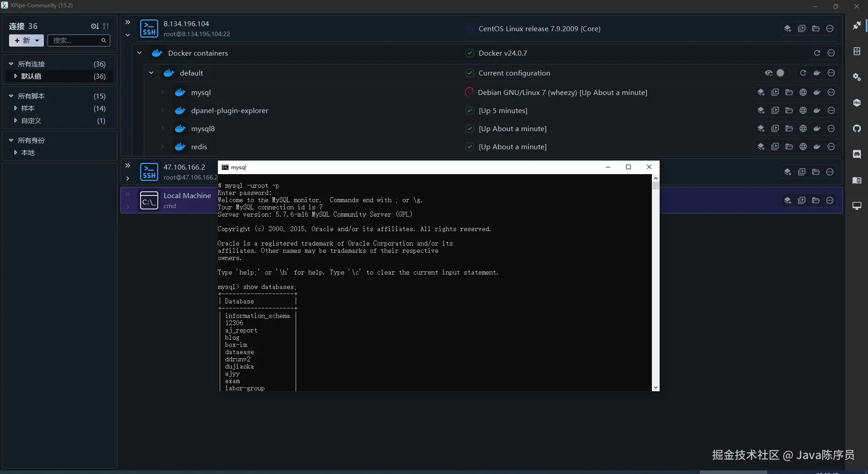This screenshot has width=868, height=474.
Task: Expand the 样本 scripts subcategory
Action: click(x=15, y=109)
